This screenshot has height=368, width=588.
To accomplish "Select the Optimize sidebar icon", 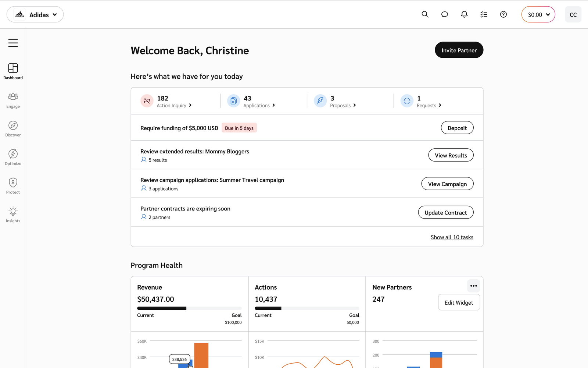I will 13,156.
